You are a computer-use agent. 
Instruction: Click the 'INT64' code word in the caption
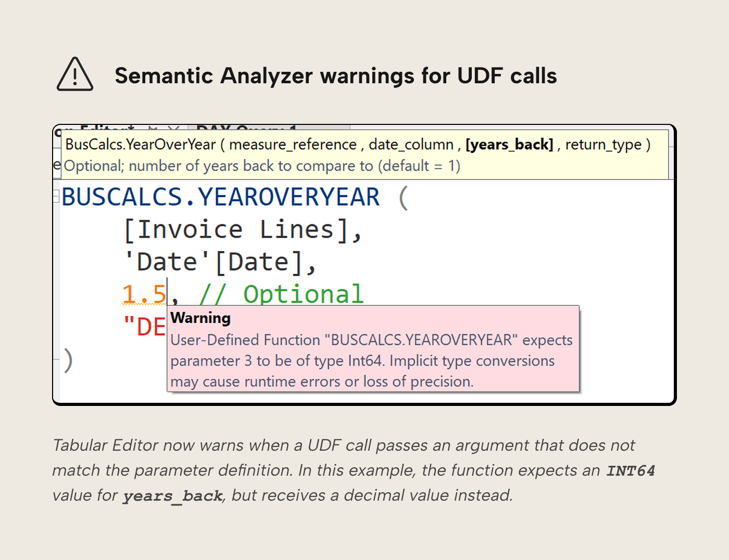pyautogui.click(x=630, y=470)
